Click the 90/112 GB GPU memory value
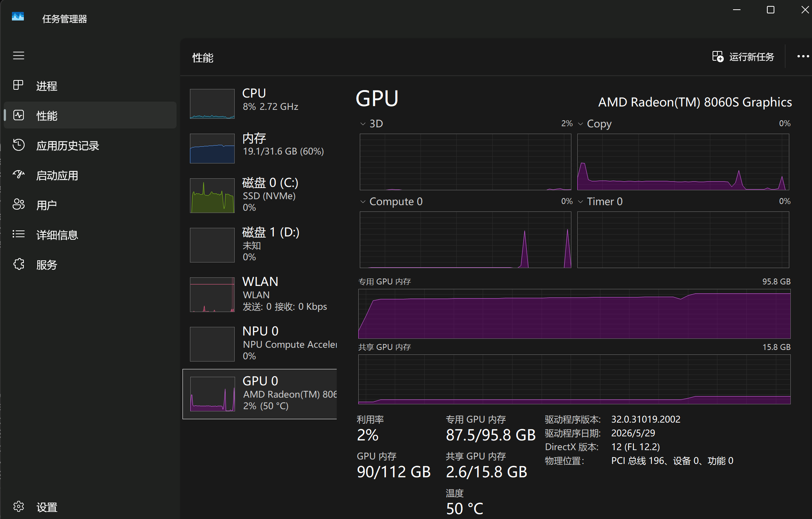Image resolution: width=812 pixels, height=519 pixels. 394,472
